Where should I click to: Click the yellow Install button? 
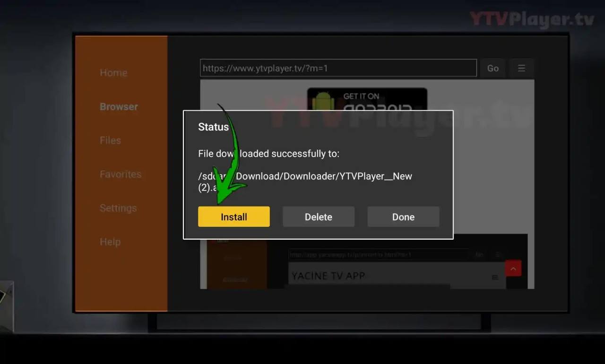[x=233, y=217]
